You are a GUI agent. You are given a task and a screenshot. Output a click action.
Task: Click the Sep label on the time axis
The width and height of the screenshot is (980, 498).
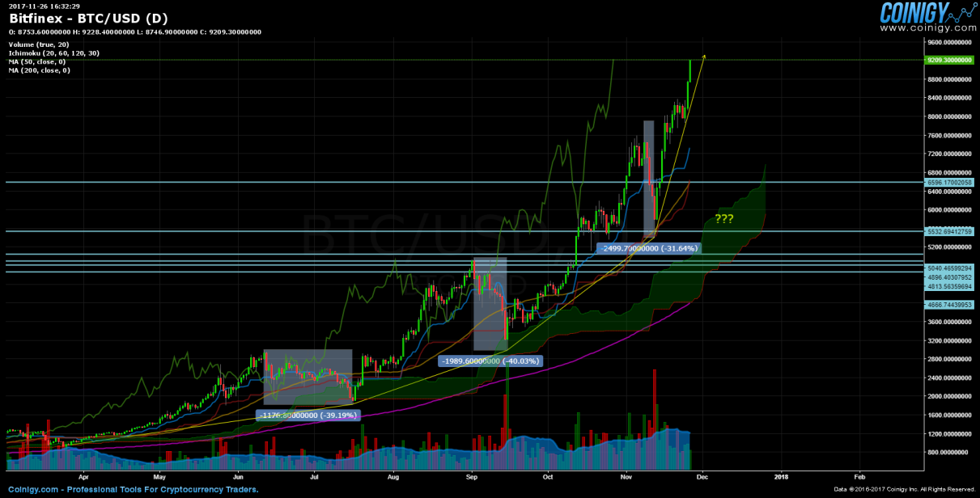pyautogui.click(x=470, y=477)
